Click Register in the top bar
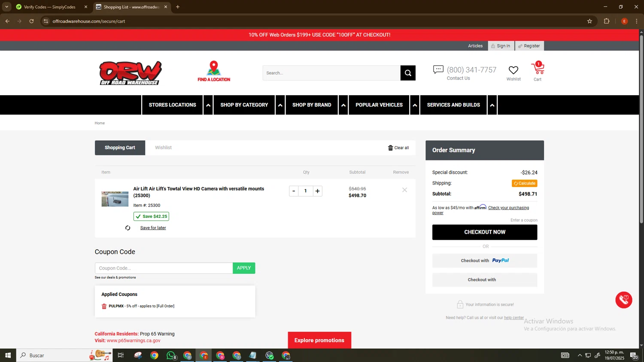 tap(529, 46)
